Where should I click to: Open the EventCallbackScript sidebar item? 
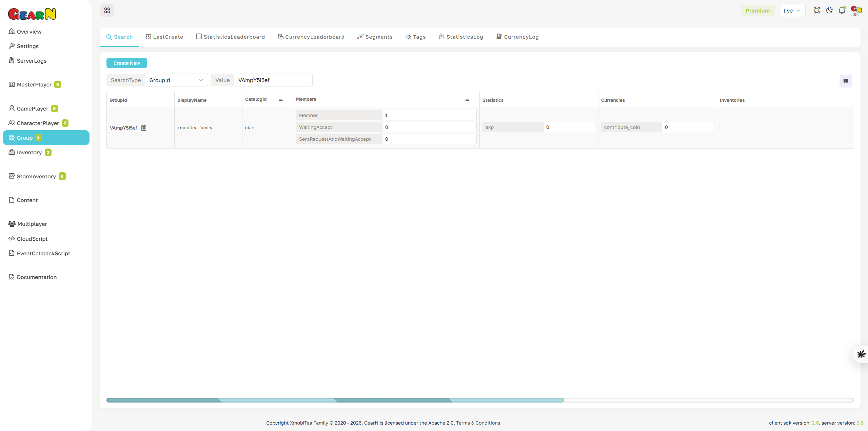point(43,253)
